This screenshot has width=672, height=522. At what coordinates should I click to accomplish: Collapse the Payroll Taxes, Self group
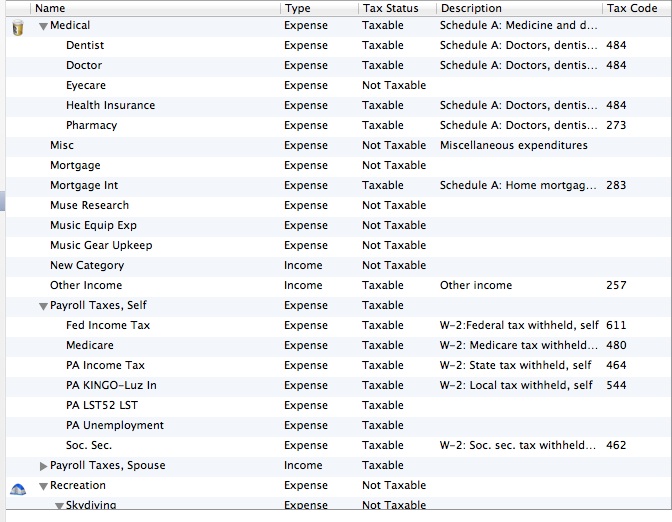(43, 306)
